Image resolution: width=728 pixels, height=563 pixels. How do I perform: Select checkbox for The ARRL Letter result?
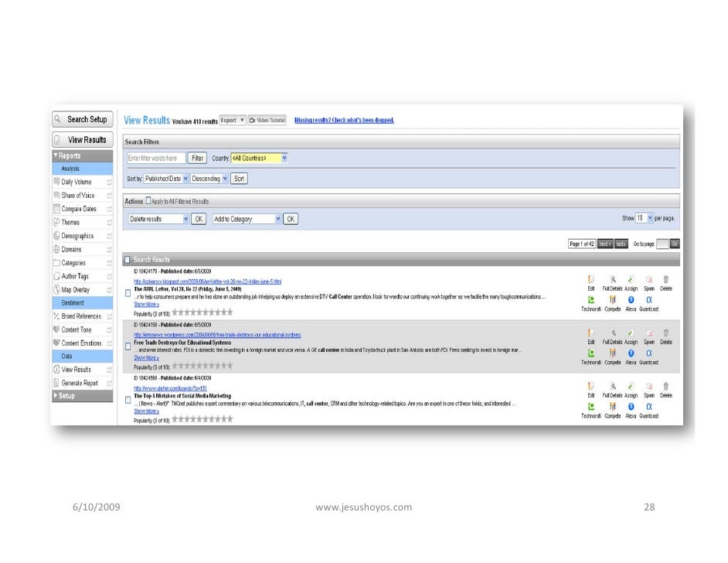128,293
